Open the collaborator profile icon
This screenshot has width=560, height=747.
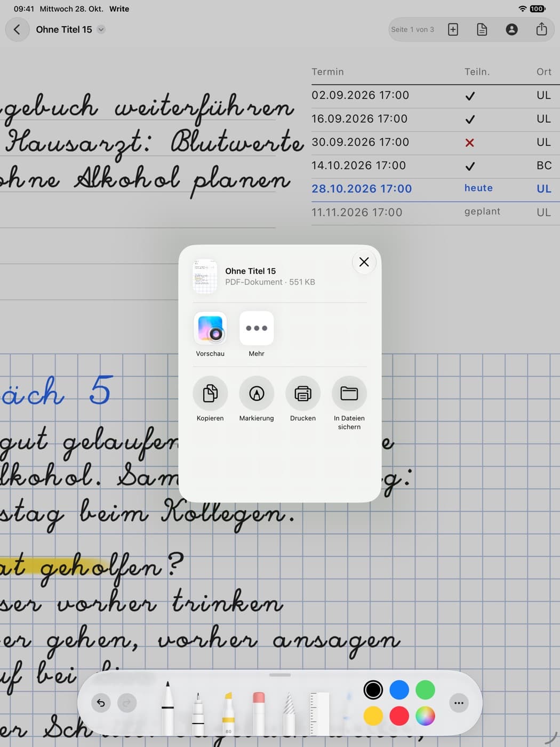[x=511, y=30]
